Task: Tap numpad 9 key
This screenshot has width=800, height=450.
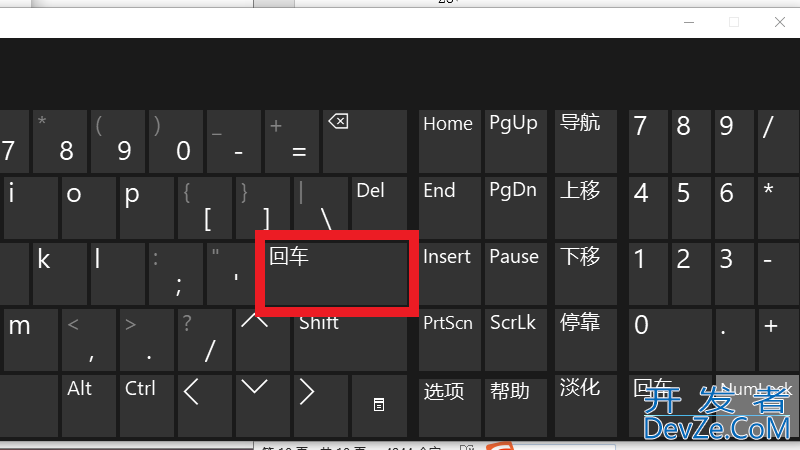Action: (734, 141)
